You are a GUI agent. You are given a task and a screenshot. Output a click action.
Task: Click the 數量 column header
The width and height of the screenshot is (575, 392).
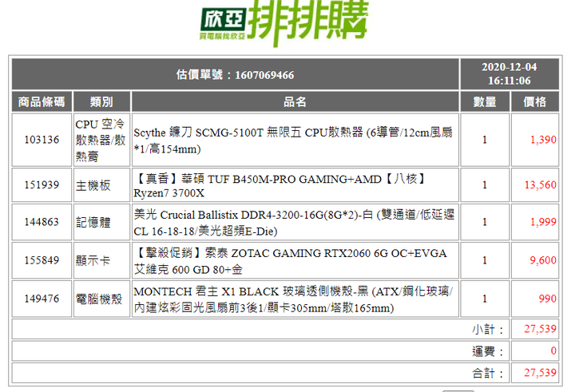485,101
